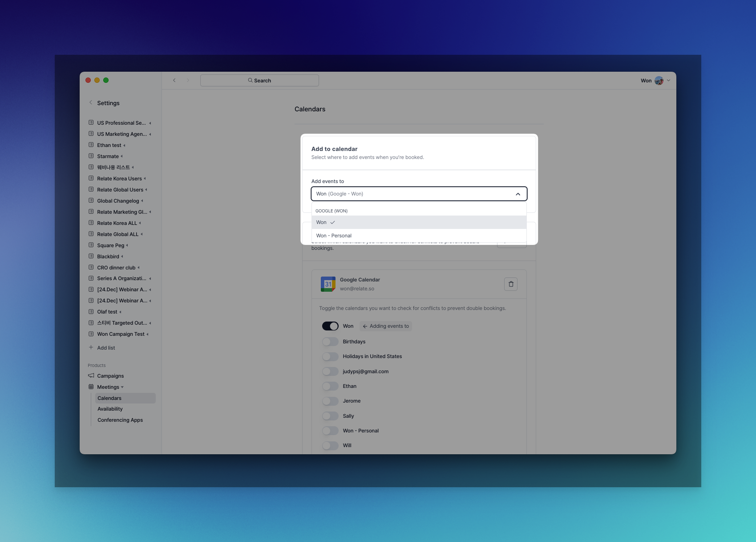Open the Campaigns product section
This screenshot has height=542, width=756.
click(110, 376)
